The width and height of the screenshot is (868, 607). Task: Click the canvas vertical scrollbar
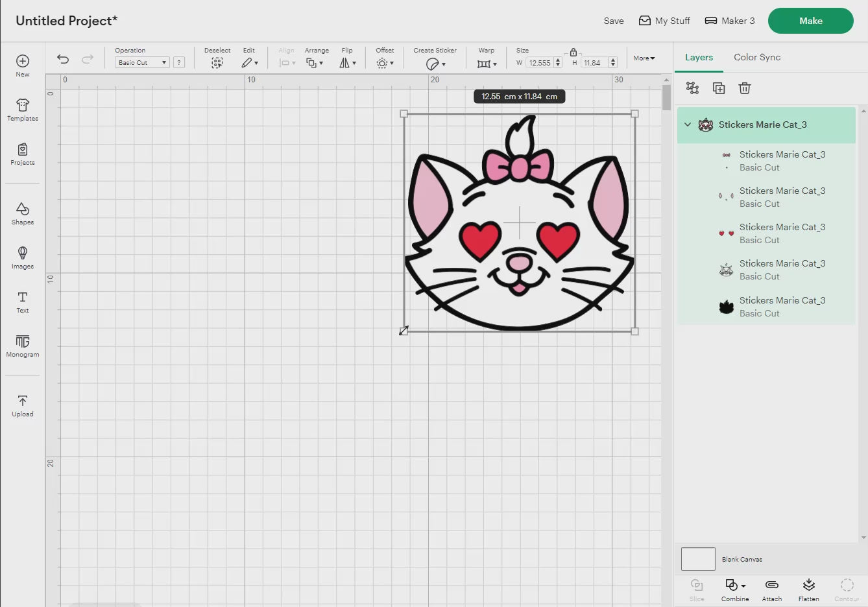pyautogui.click(x=666, y=97)
